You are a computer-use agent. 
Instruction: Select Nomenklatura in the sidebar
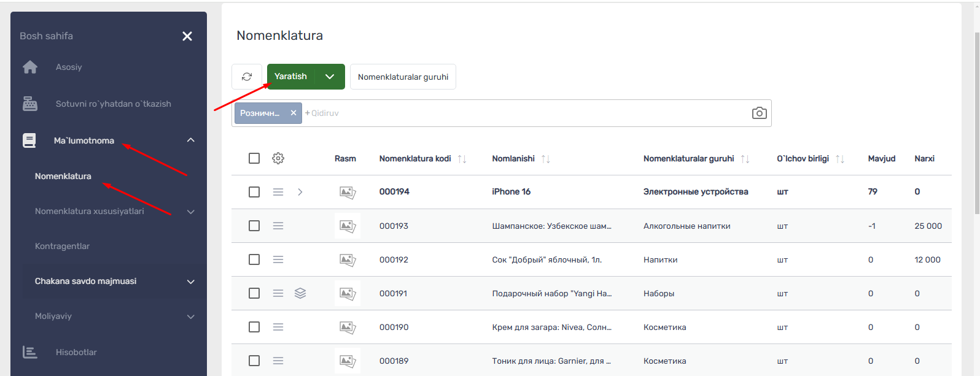pyautogui.click(x=63, y=176)
